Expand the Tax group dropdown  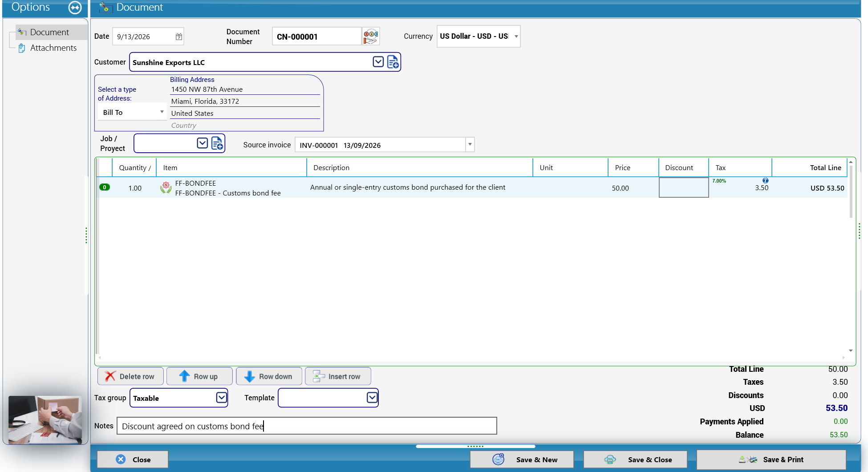221,398
